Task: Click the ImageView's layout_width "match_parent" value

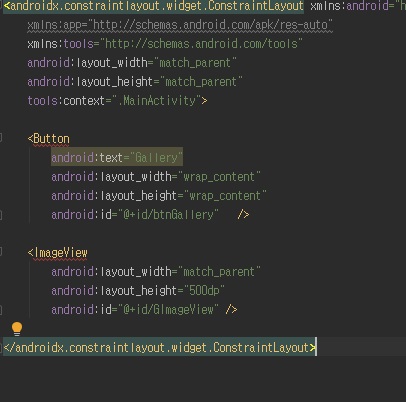Action: (x=219, y=272)
